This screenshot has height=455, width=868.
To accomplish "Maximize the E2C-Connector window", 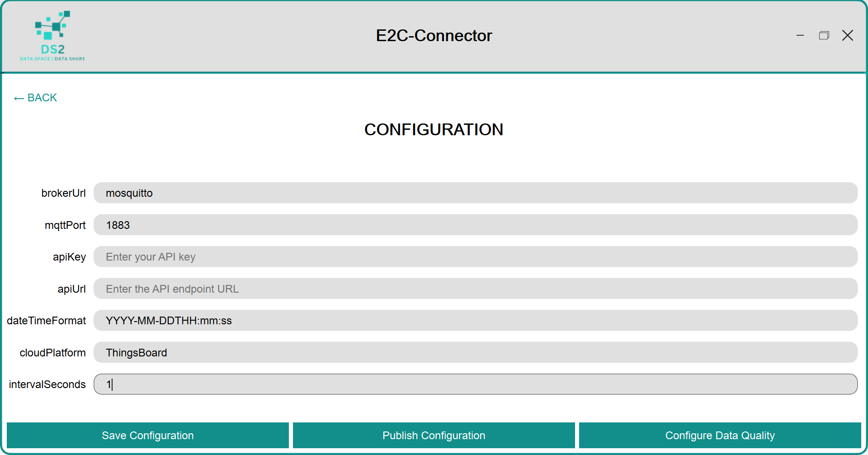I will pos(824,35).
